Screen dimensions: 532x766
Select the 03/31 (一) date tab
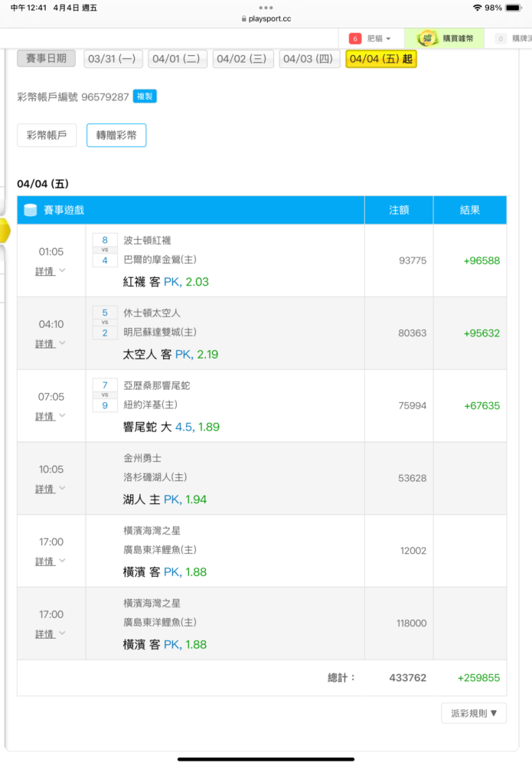pyautogui.click(x=112, y=59)
